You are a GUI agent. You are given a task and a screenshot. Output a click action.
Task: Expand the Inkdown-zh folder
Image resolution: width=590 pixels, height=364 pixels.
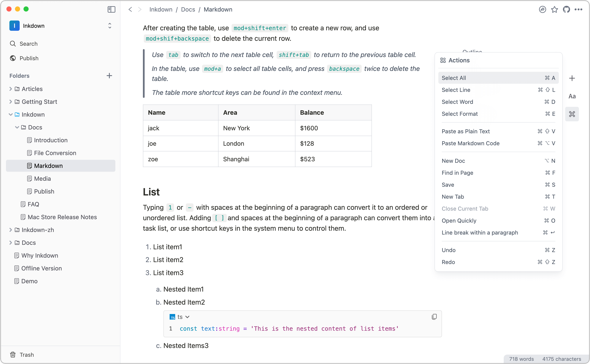10,230
